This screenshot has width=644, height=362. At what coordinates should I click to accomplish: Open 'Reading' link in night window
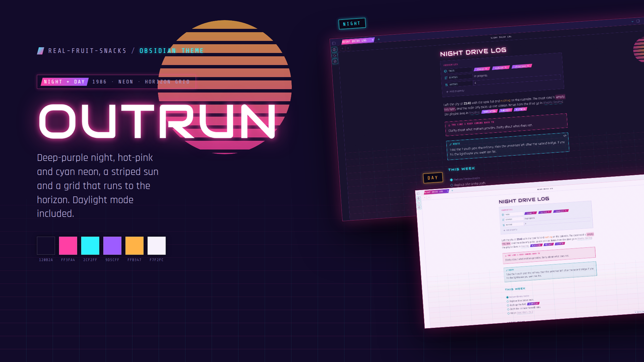(474, 113)
